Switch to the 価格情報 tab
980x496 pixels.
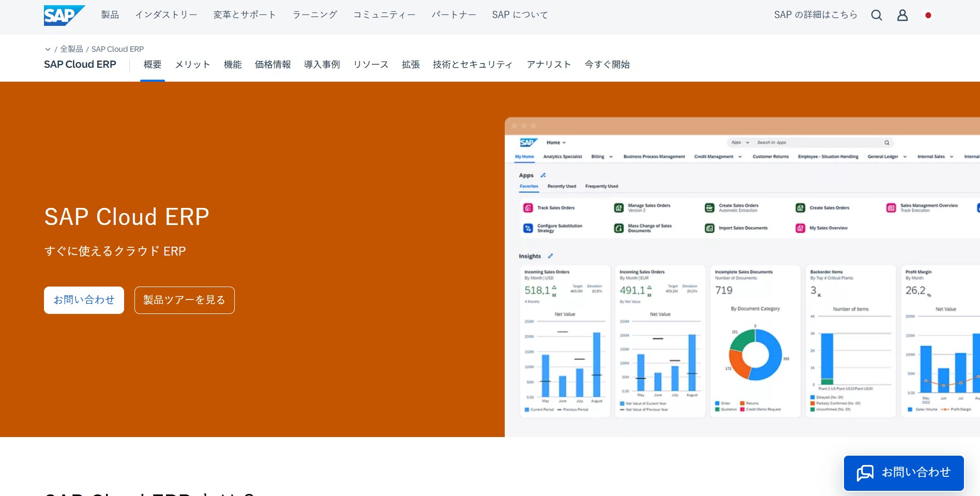click(x=273, y=65)
